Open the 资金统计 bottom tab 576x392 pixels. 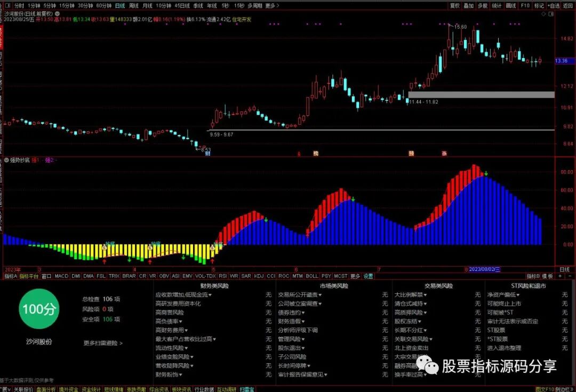[90, 389]
